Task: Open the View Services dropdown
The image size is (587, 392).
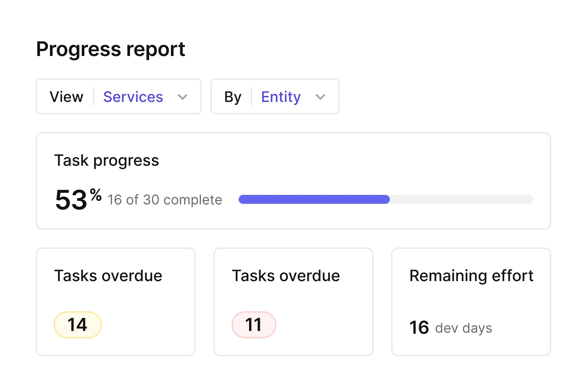Action: [118, 96]
